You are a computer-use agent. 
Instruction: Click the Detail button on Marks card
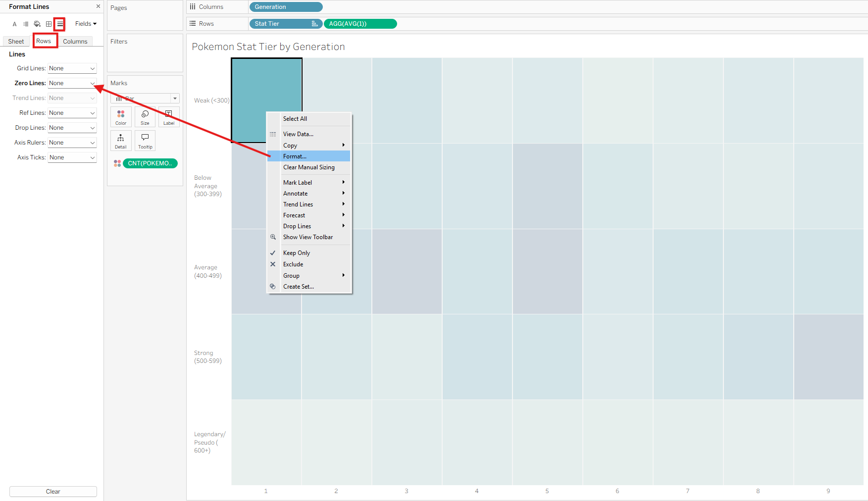coord(121,141)
